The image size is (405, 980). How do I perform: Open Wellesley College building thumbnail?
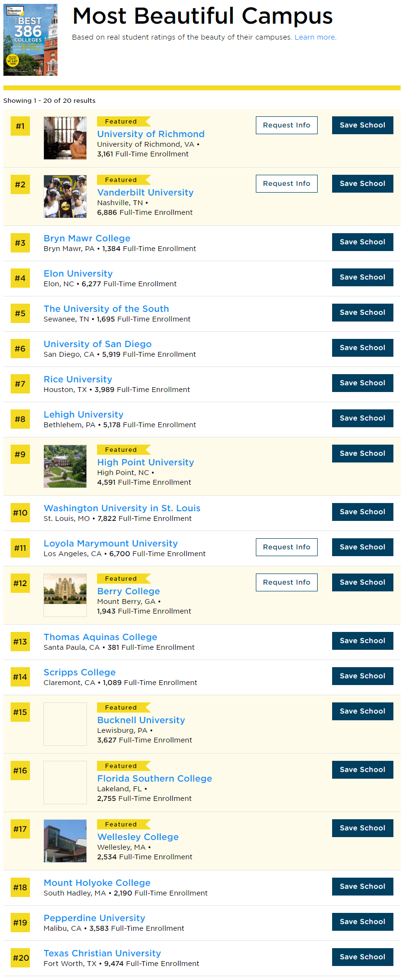coord(65,841)
